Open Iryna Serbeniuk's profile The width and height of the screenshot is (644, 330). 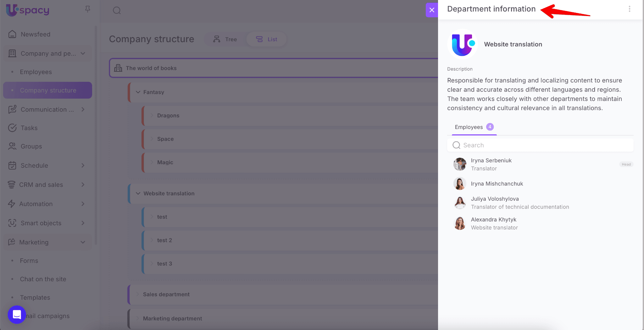coord(491,161)
